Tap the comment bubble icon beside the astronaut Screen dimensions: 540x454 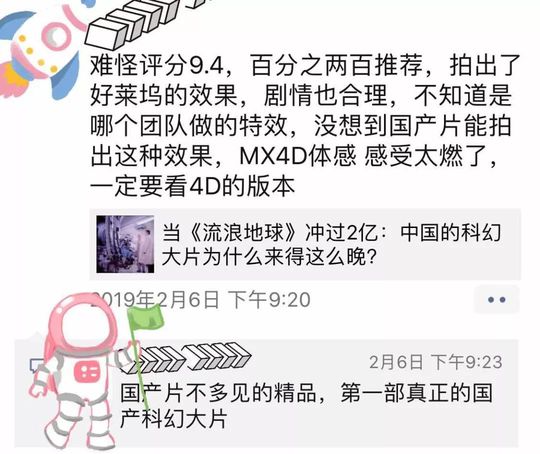[37, 365]
